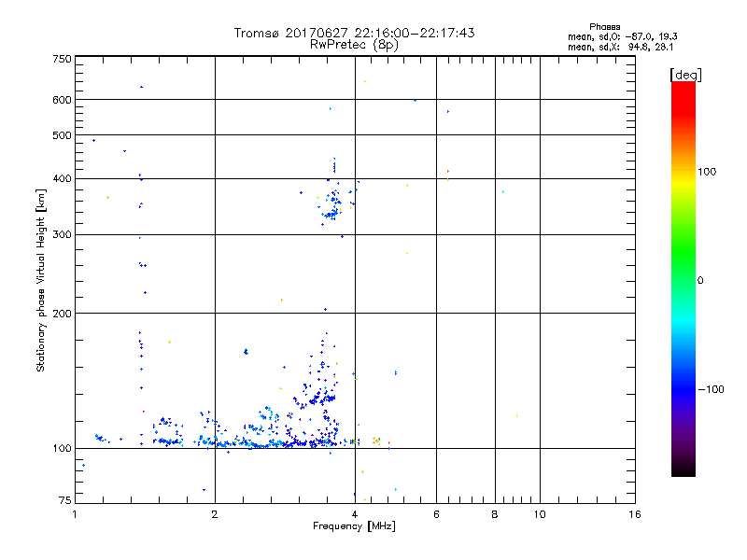
Task: Click the 'Phases' statistics heading
Action: pyautogui.click(x=604, y=27)
